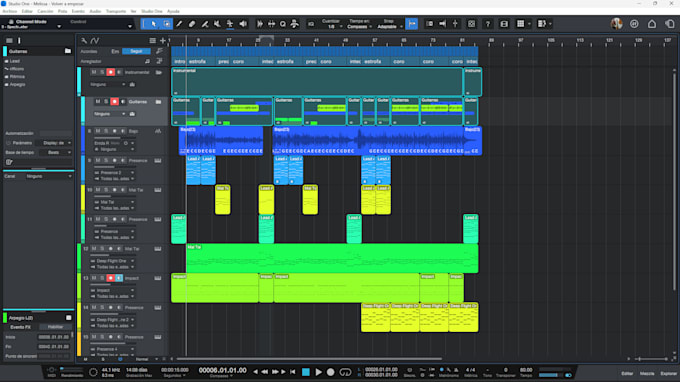Open the grid view layout icon
This screenshot has width=680, height=382.
(520, 24)
